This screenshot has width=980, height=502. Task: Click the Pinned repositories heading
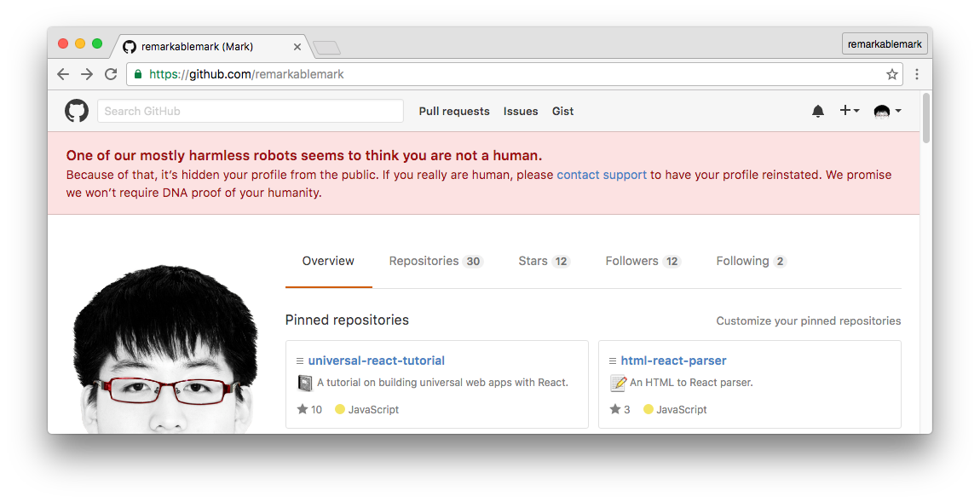point(347,320)
